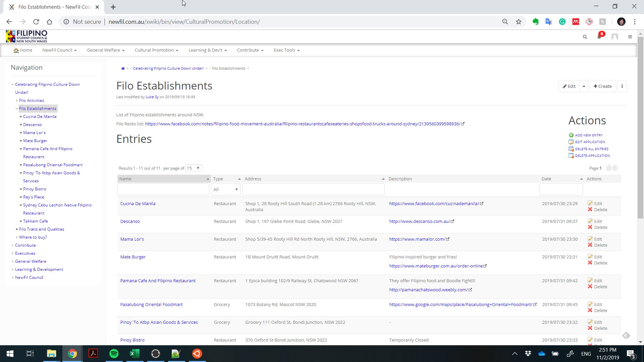This screenshot has height=362, width=644.
Task: Open the Learning & Dev't menu
Action: tap(208, 50)
